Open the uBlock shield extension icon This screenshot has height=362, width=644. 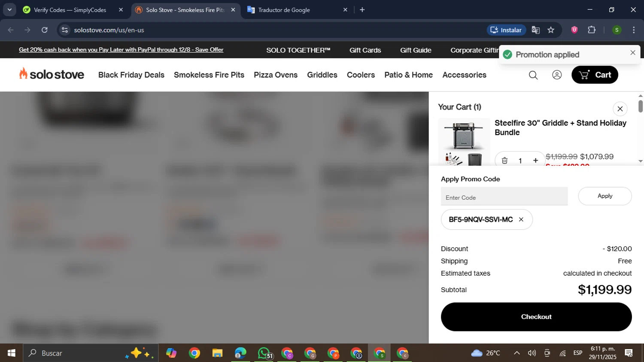click(574, 30)
